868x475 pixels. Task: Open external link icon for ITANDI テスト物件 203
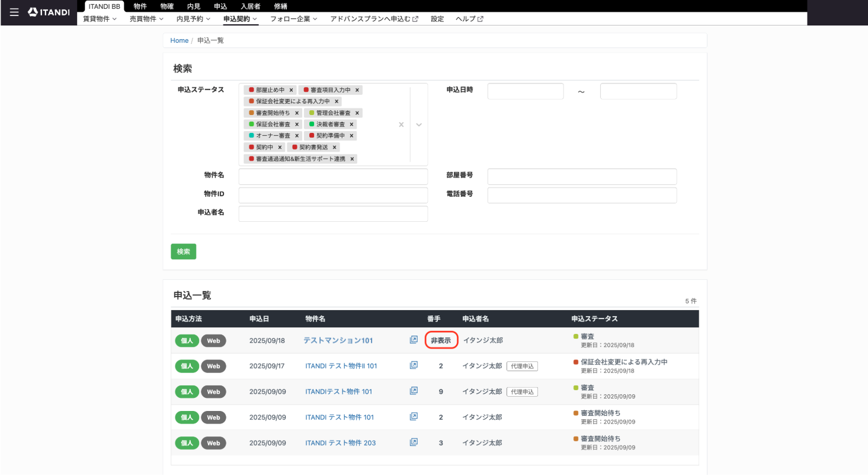point(414,442)
